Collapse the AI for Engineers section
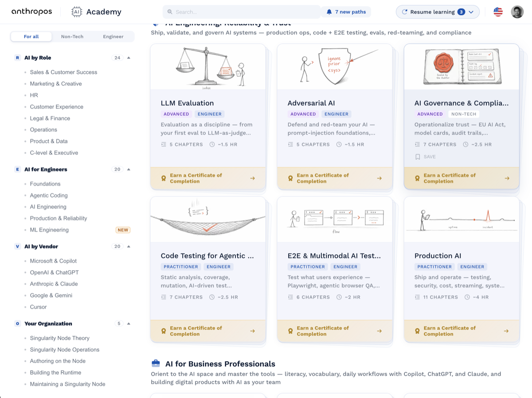The image size is (532, 398). point(129,169)
